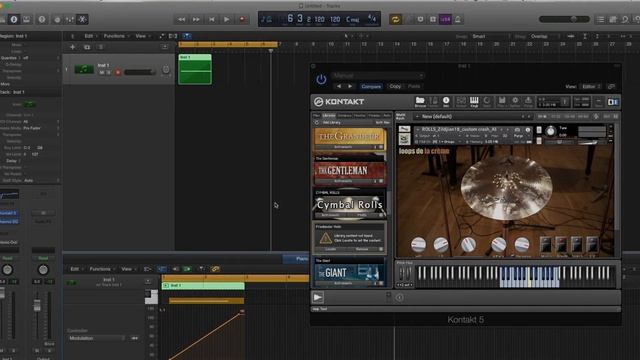This screenshot has width=640, height=360.
Task: Select the green Inst 1 region in the tracks area
Action: click(x=195, y=69)
